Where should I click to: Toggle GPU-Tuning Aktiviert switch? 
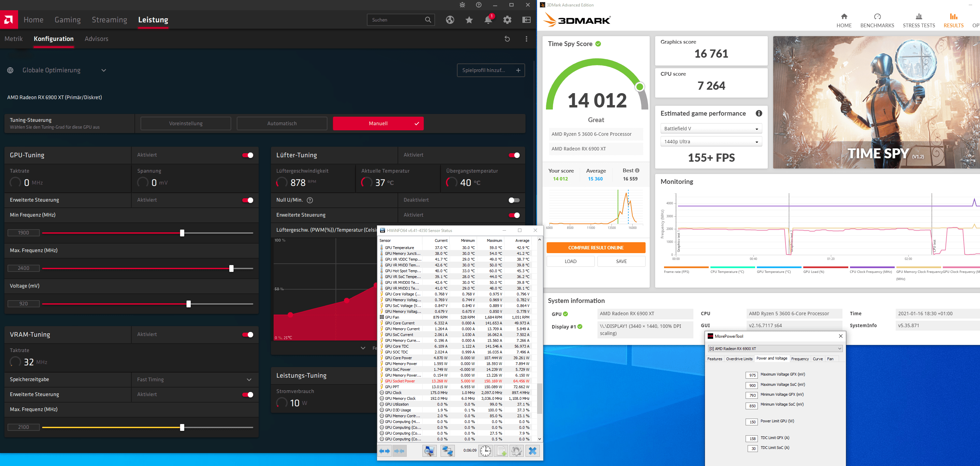248,155
